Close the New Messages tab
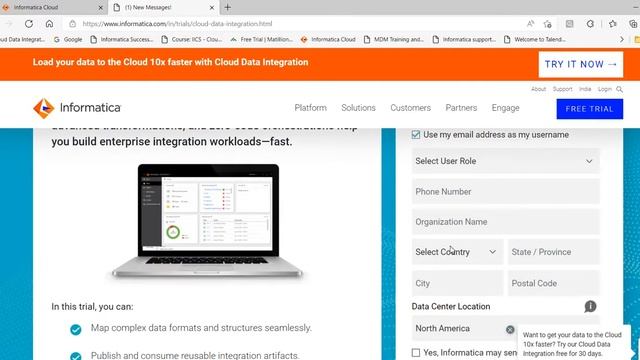The width and height of the screenshot is (640, 360). tap(211, 7)
